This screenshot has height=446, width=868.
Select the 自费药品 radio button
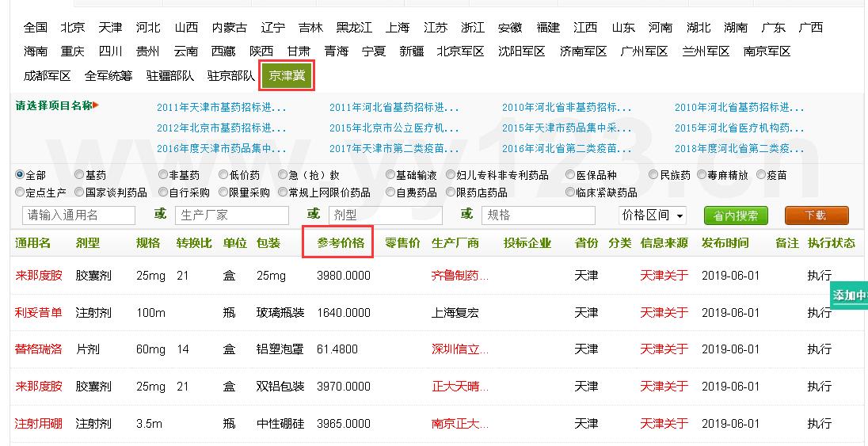390,193
